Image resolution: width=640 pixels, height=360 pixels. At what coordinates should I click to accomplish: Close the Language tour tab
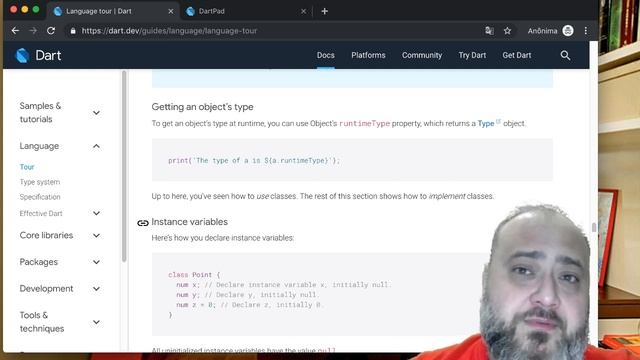pyautogui.click(x=171, y=11)
